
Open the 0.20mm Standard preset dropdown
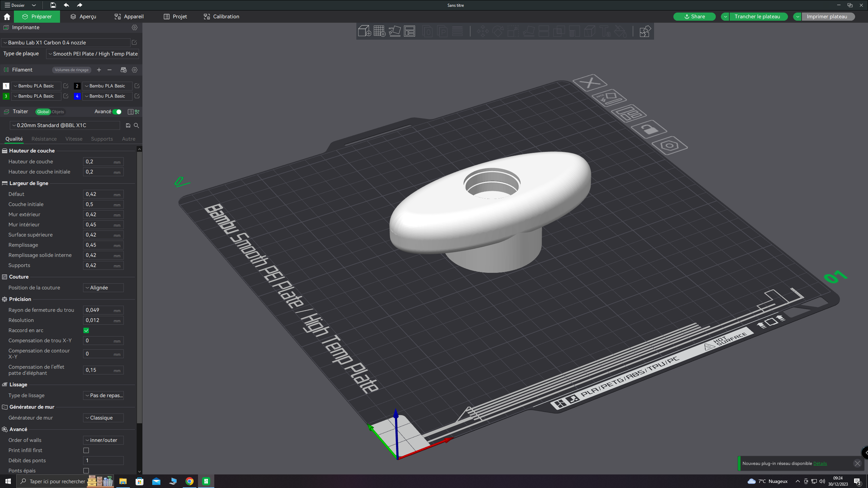[65, 125]
